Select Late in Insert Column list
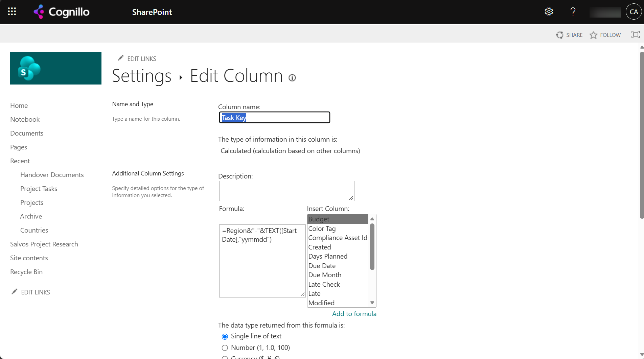The image size is (644, 359). [x=338, y=293]
